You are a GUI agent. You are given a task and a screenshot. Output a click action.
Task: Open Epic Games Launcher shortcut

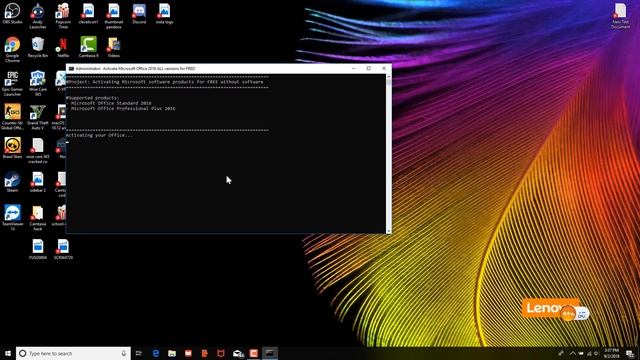(x=12, y=83)
